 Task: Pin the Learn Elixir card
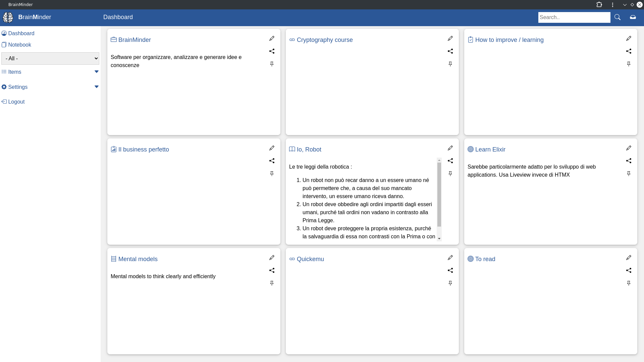(x=629, y=174)
